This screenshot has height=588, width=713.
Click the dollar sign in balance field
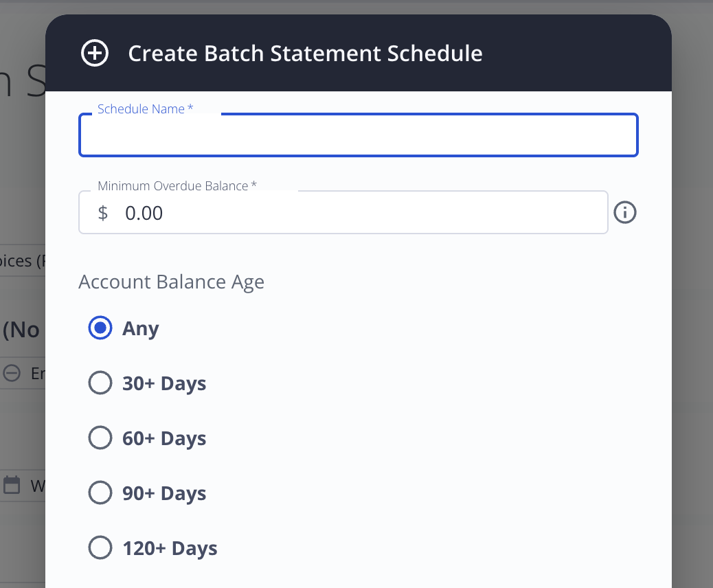pos(103,213)
